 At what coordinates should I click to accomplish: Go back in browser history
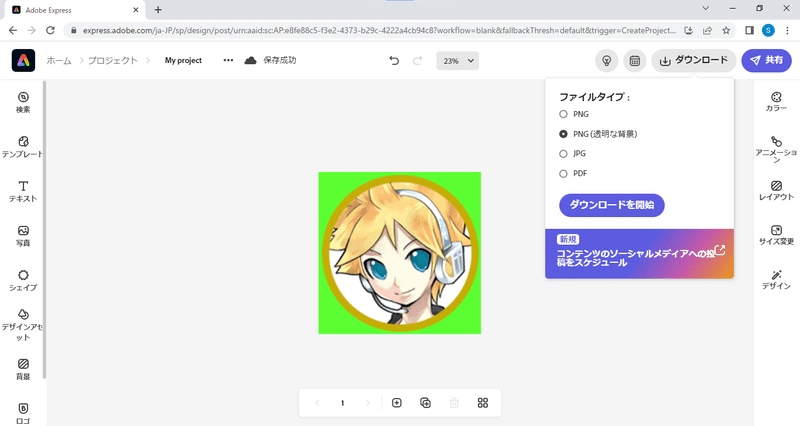pyautogui.click(x=13, y=31)
